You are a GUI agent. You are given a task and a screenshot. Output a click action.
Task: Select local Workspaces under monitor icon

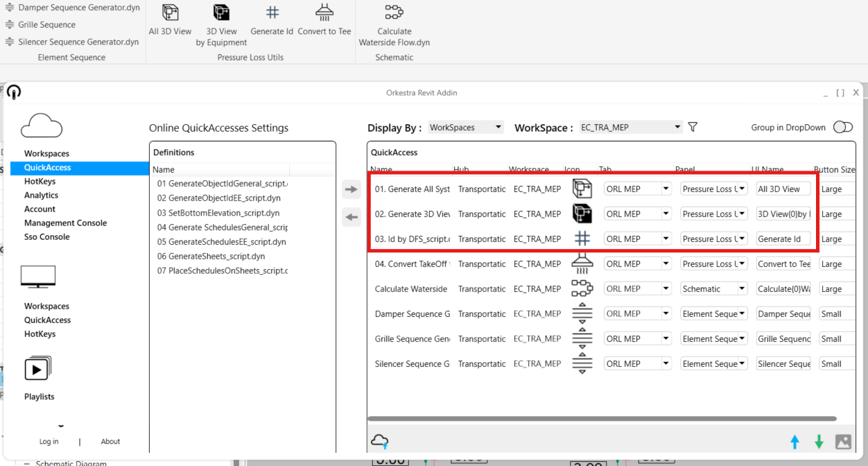click(46, 306)
